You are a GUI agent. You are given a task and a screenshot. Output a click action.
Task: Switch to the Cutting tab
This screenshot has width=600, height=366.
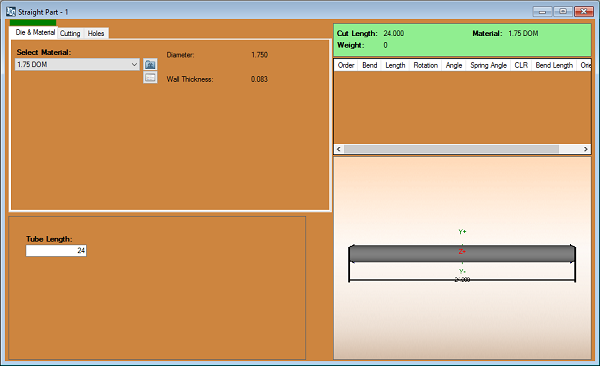coord(70,33)
